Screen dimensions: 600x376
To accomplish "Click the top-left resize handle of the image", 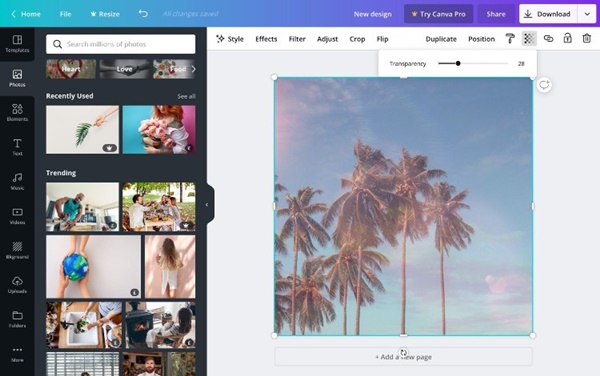I will [x=274, y=77].
